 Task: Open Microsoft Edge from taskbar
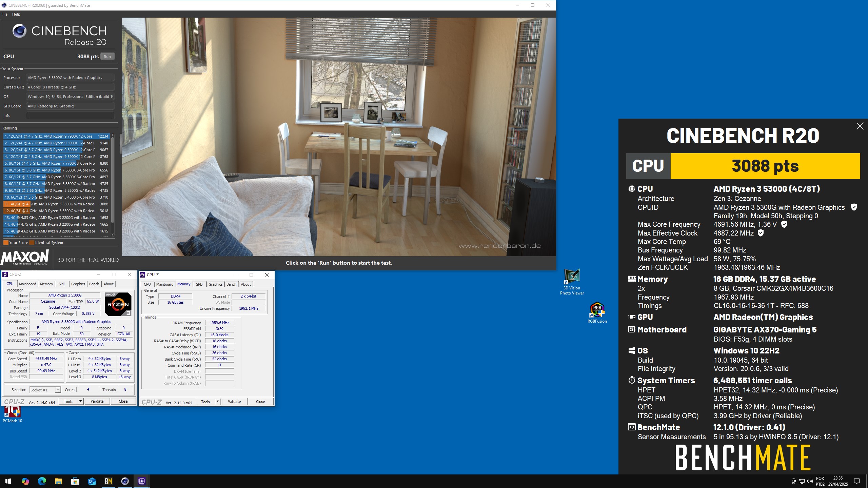(x=42, y=481)
